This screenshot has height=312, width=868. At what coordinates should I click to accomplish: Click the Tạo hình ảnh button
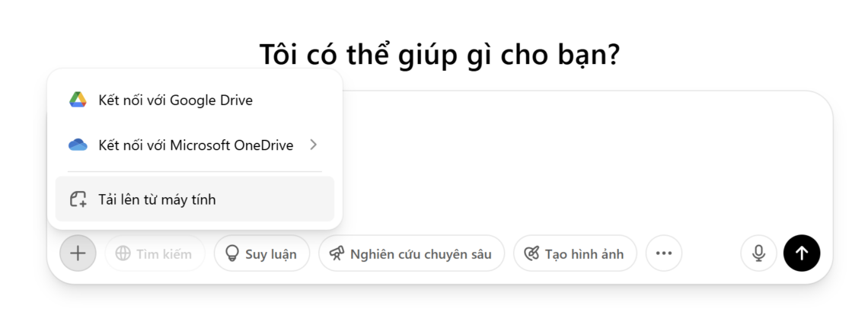575,253
